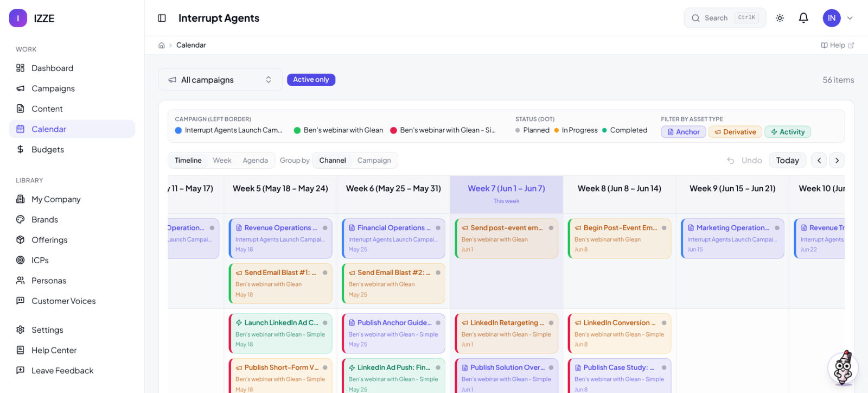Open the Help link
This screenshot has width=868, height=393.
pyautogui.click(x=837, y=45)
